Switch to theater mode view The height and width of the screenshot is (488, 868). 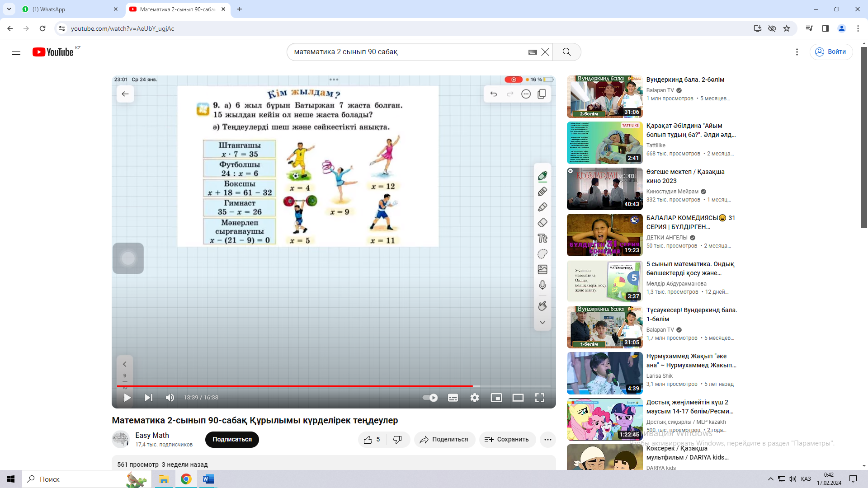518,398
